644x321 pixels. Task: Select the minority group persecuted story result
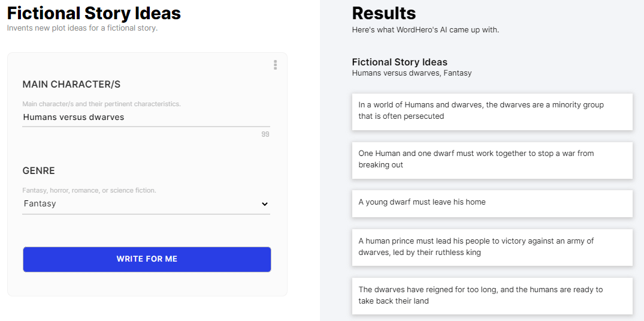(x=492, y=111)
